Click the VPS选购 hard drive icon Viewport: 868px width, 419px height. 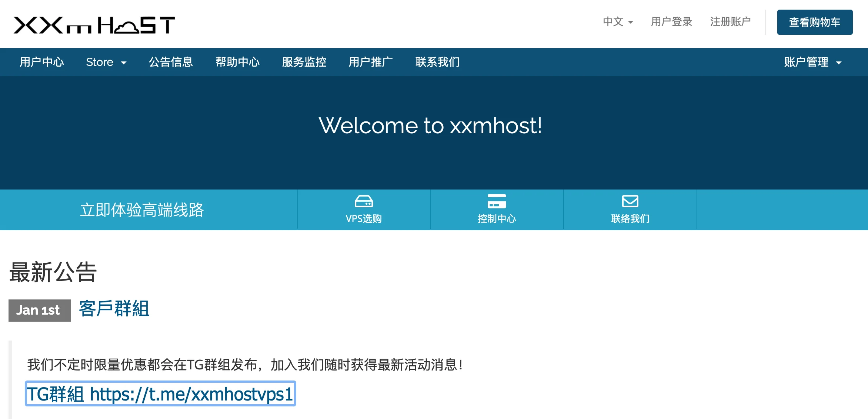click(x=364, y=201)
